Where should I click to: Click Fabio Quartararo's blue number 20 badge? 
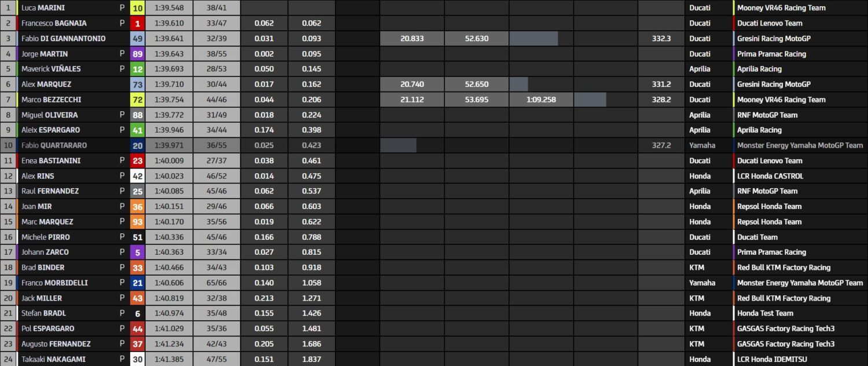click(x=137, y=145)
